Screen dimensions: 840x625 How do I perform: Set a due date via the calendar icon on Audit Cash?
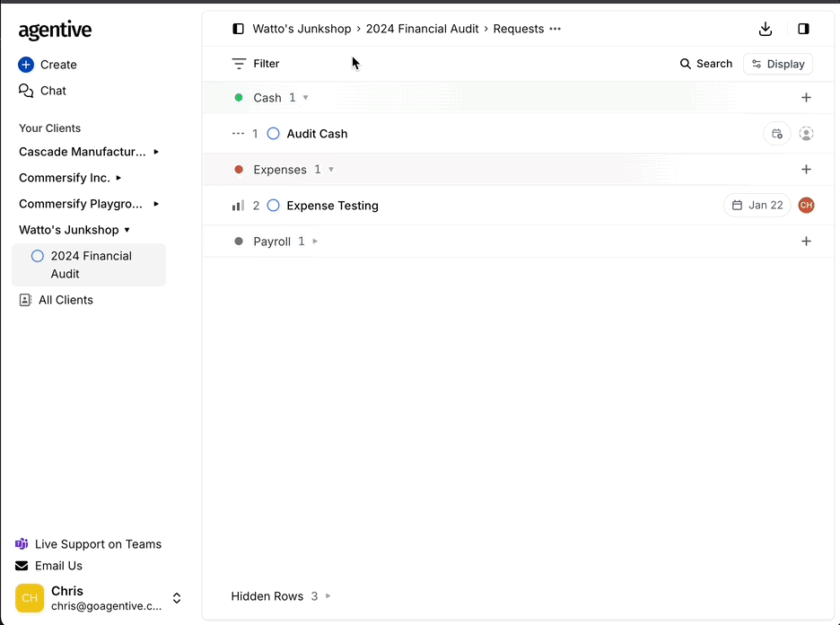click(x=776, y=133)
